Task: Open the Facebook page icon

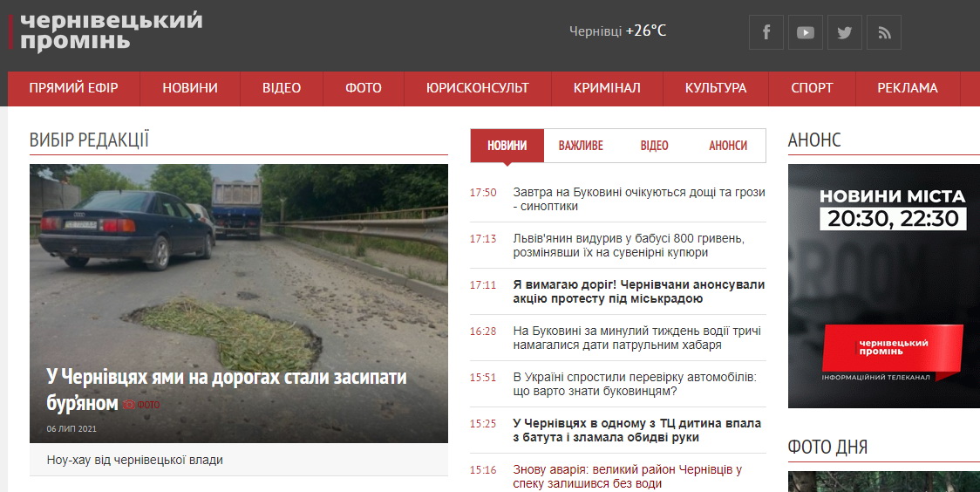Action: (766, 32)
